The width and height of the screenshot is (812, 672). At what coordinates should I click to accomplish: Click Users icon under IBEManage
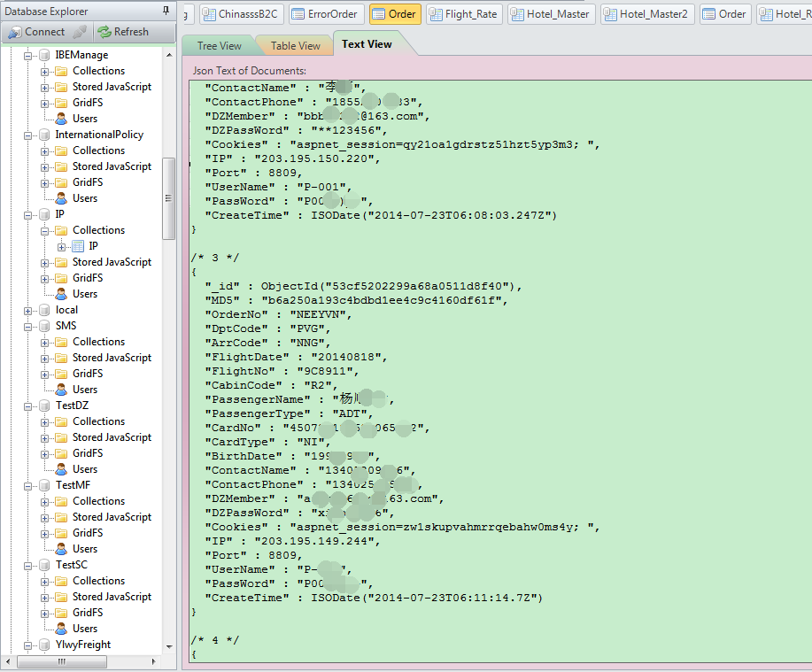[61, 119]
